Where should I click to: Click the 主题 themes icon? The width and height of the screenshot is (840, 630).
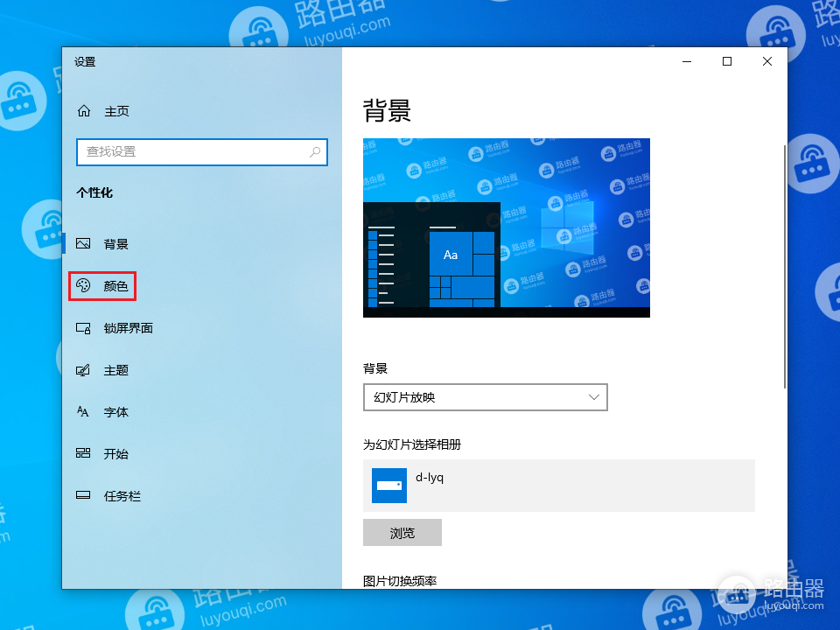[x=83, y=370]
